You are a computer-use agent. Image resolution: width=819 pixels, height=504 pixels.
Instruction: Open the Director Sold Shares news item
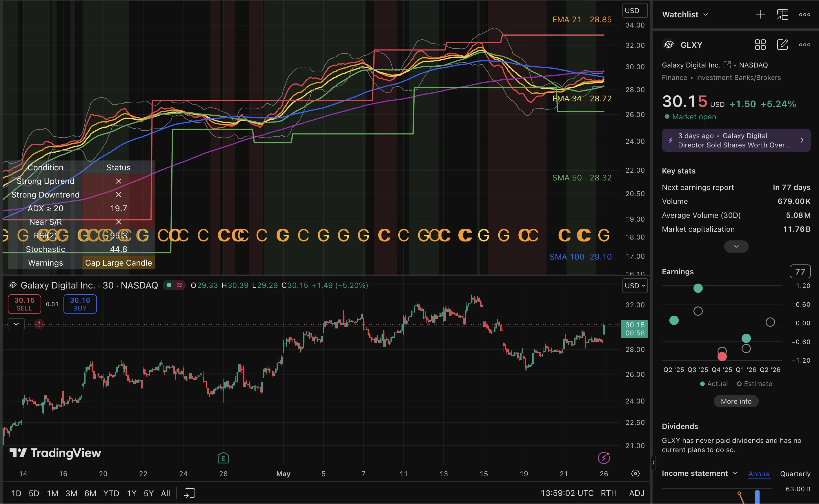(x=736, y=140)
